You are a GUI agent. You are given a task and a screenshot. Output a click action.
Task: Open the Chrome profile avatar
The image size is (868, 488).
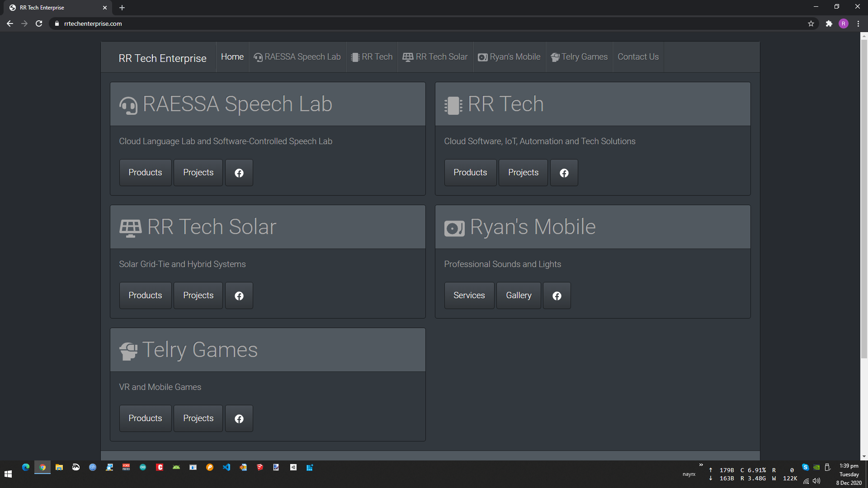point(844,23)
